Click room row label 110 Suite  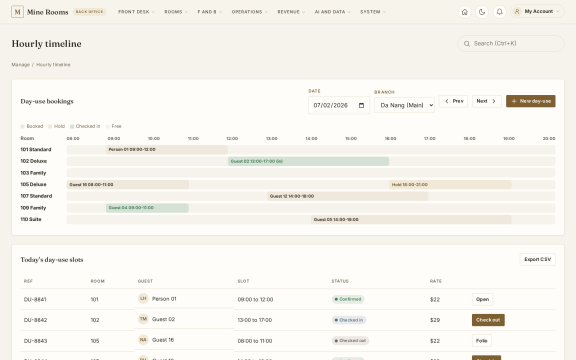coord(31,219)
